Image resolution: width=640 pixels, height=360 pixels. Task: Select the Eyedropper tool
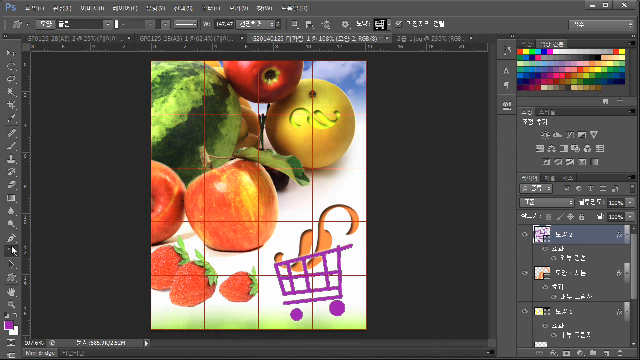click(x=11, y=118)
